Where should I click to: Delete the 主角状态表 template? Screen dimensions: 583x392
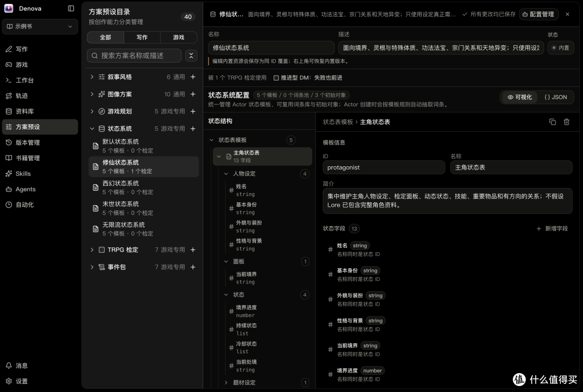pos(567,122)
